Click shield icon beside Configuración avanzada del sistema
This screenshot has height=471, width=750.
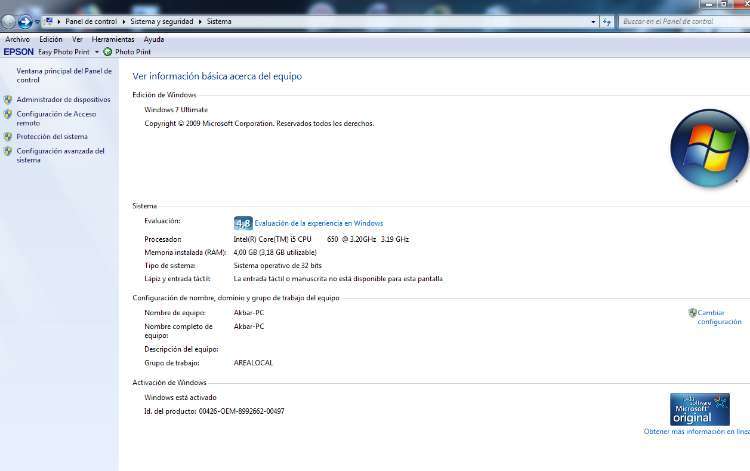(x=8, y=151)
